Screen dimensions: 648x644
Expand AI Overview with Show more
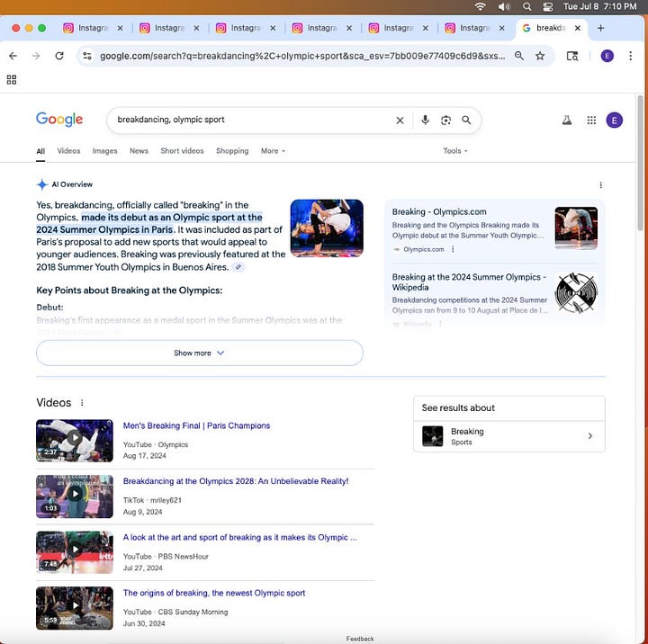[200, 353]
